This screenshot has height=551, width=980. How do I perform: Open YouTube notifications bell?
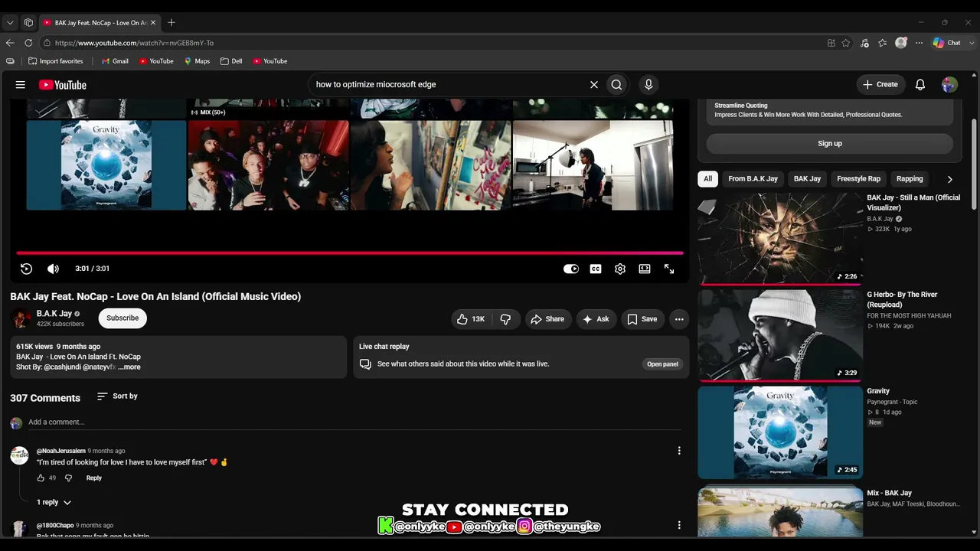click(x=920, y=85)
